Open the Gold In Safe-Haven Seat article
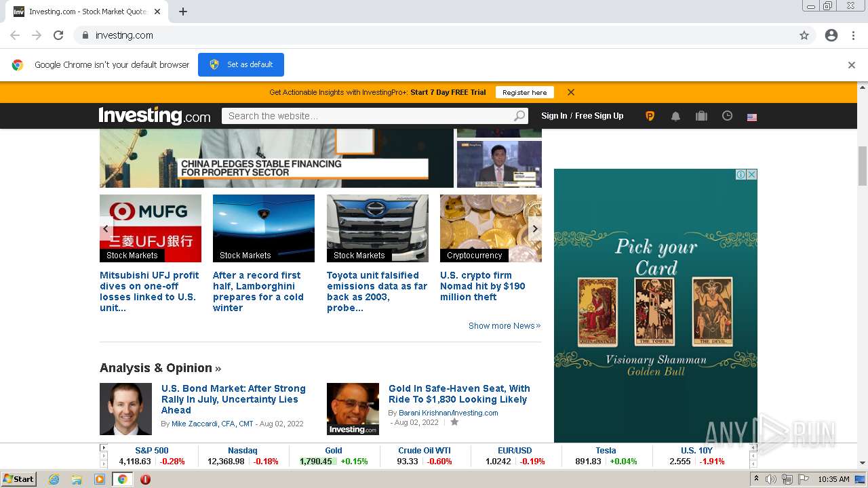The width and height of the screenshot is (868, 488). click(x=459, y=394)
